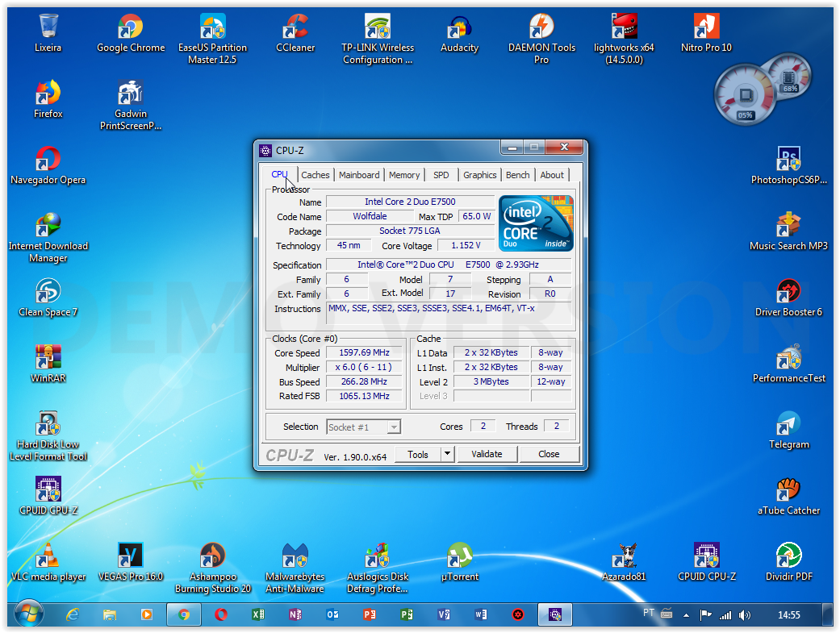Click the Intel Core 2 Duo logo
The image size is (840, 633).
pos(537,223)
